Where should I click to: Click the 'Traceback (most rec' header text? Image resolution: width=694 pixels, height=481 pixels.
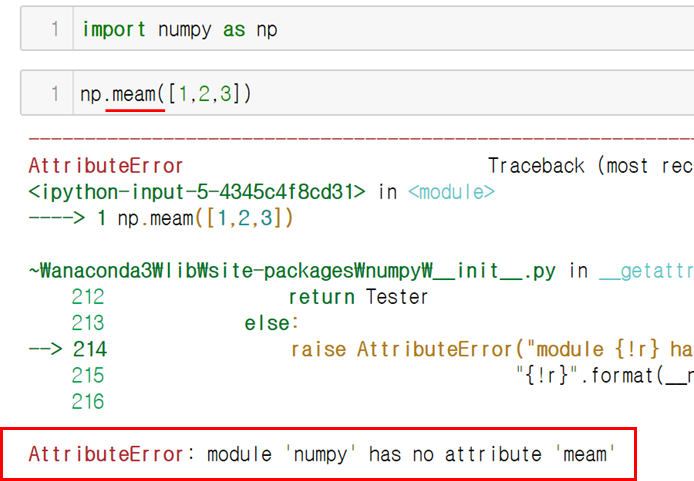pyautogui.click(x=591, y=166)
